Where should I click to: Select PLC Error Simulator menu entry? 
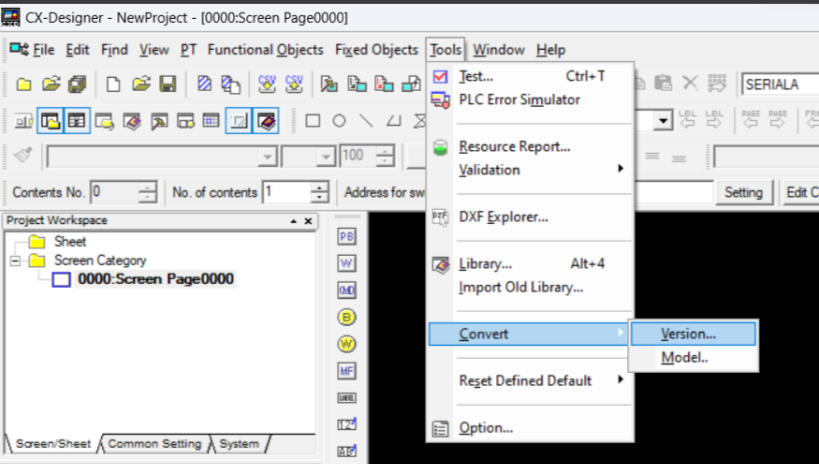pyautogui.click(x=530, y=99)
